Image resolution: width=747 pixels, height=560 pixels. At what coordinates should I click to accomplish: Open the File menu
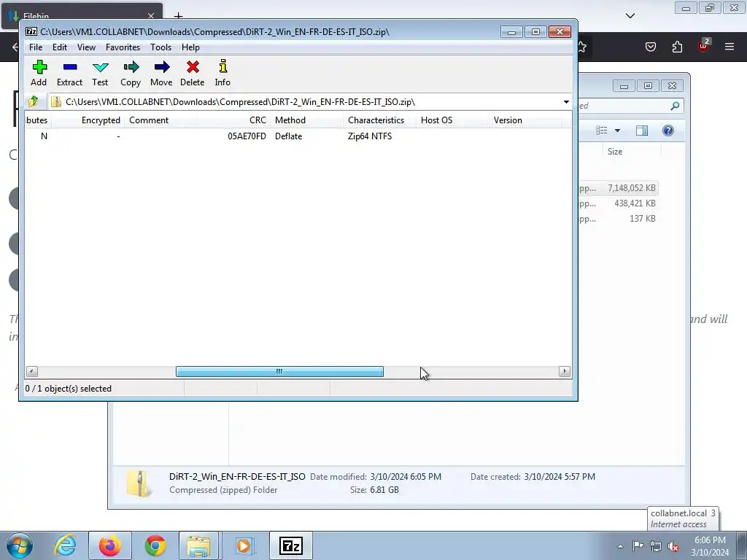click(36, 47)
